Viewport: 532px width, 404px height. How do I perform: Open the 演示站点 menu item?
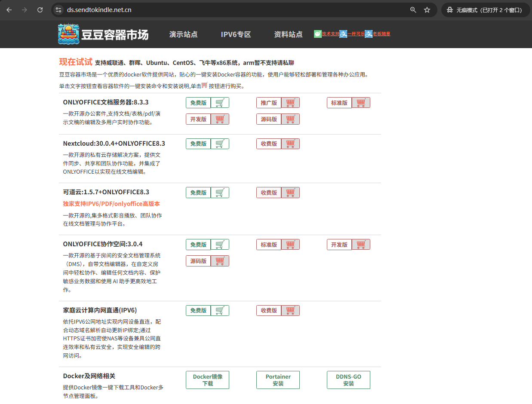(184, 34)
